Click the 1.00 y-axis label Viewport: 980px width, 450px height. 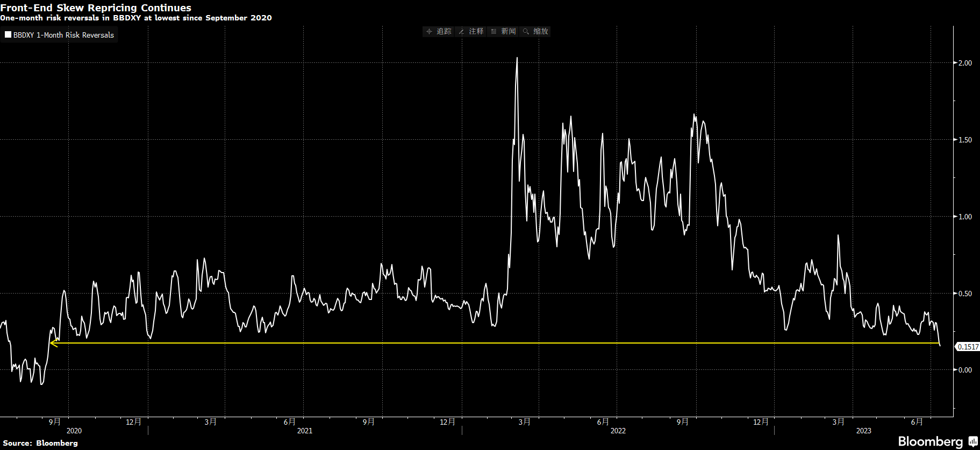(965, 217)
